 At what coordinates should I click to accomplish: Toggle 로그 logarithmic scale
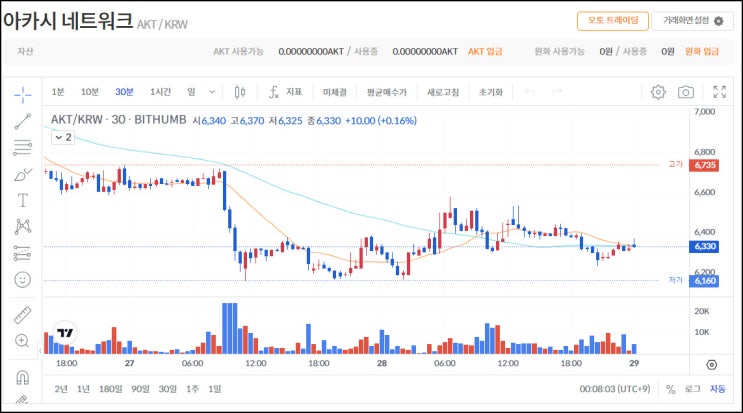click(692, 389)
